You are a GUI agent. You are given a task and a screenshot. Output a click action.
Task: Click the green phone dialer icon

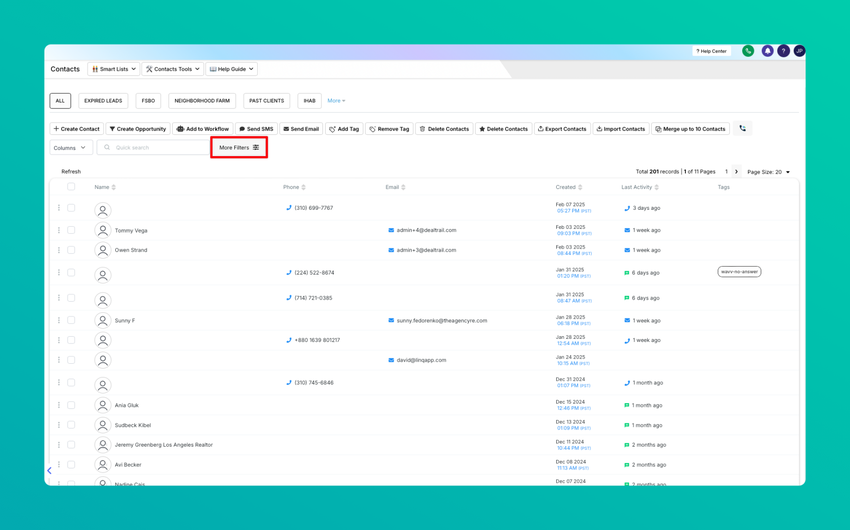click(x=748, y=51)
